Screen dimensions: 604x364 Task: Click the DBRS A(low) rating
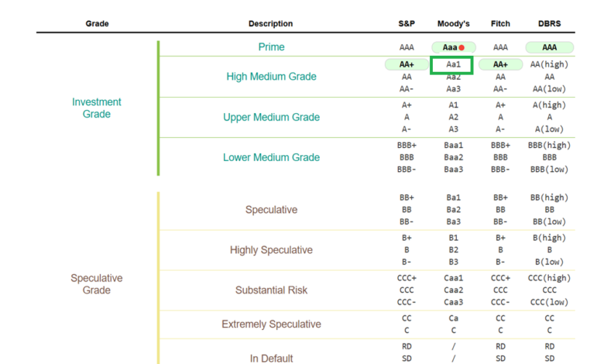pyautogui.click(x=549, y=129)
